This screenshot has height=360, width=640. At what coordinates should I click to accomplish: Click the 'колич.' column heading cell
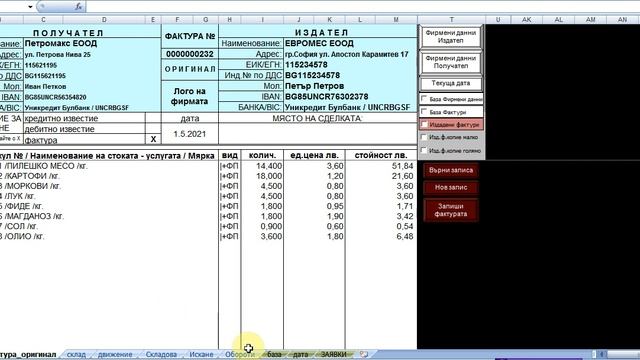262,155
